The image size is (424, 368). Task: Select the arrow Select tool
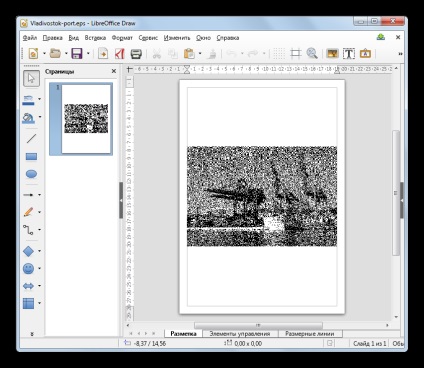click(x=31, y=78)
